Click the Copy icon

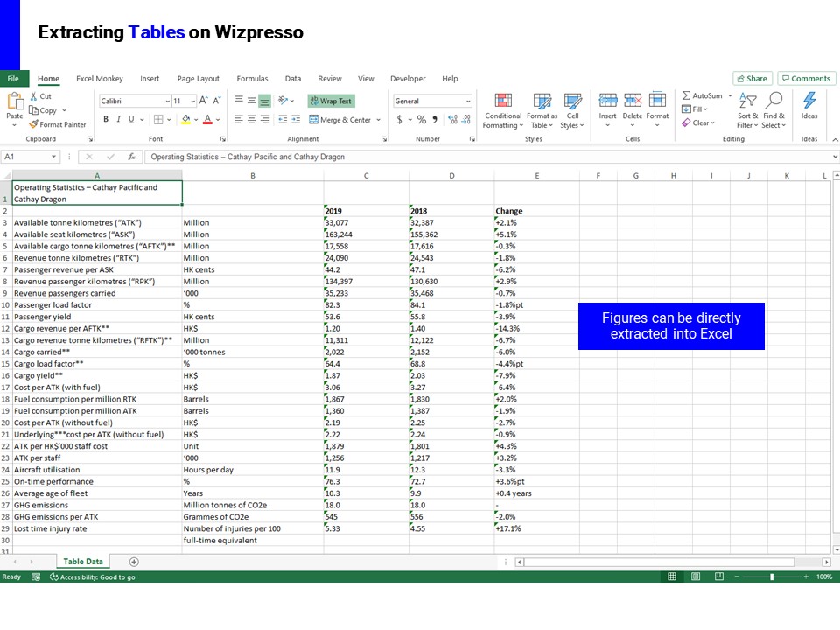(34, 110)
